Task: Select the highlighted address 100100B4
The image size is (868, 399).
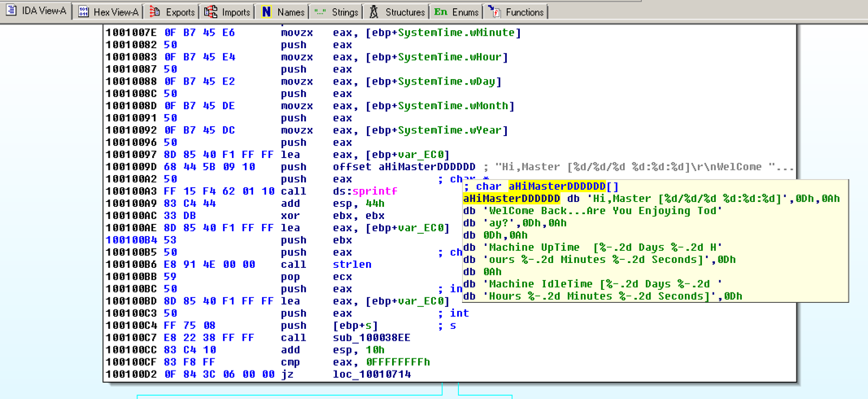Action: coord(130,240)
